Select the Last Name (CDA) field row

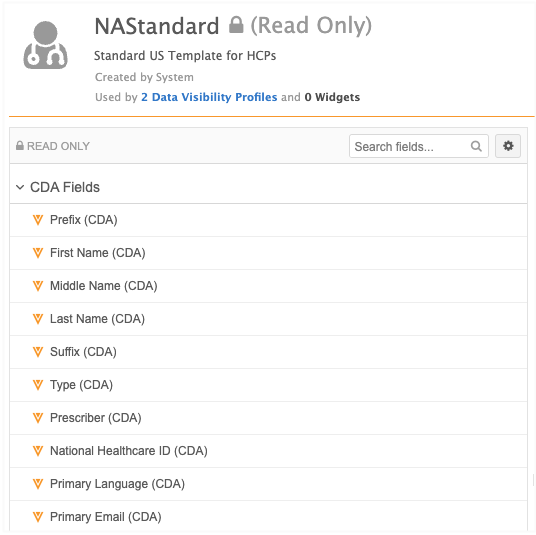(268, 319)
